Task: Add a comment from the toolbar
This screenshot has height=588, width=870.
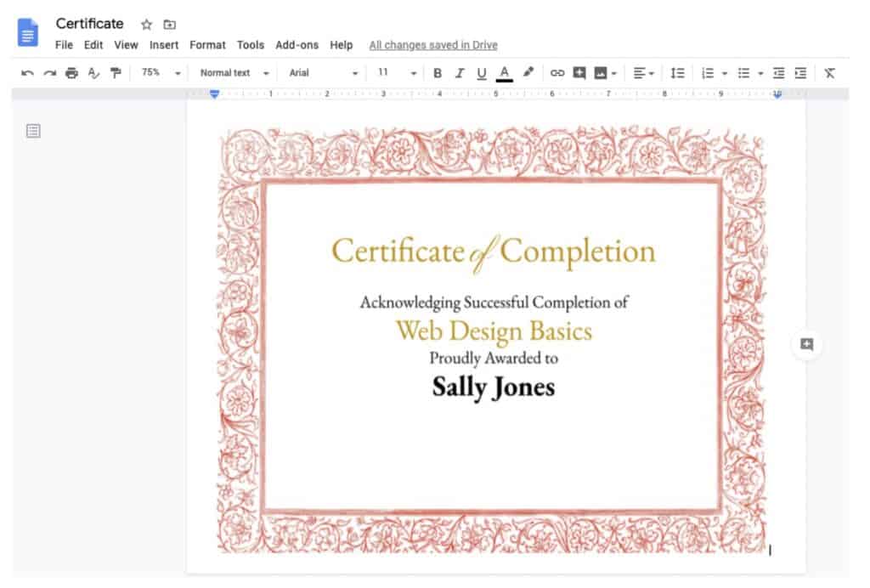Action: (x=579, y=73)
